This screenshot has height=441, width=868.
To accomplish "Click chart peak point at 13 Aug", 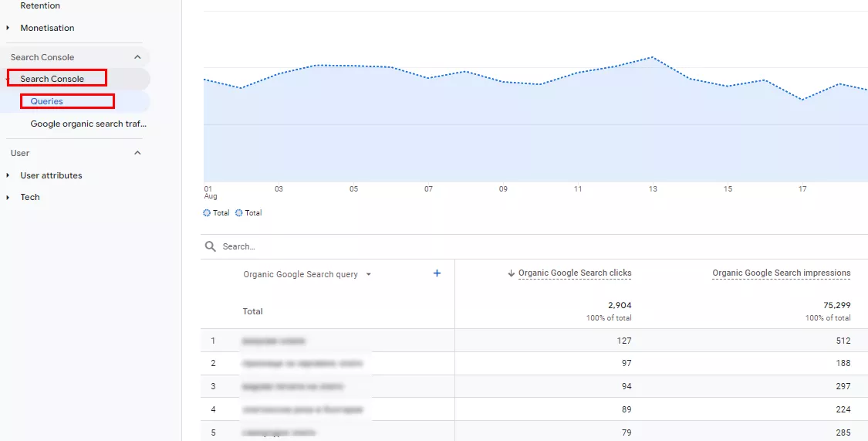I will pos(653,57).
